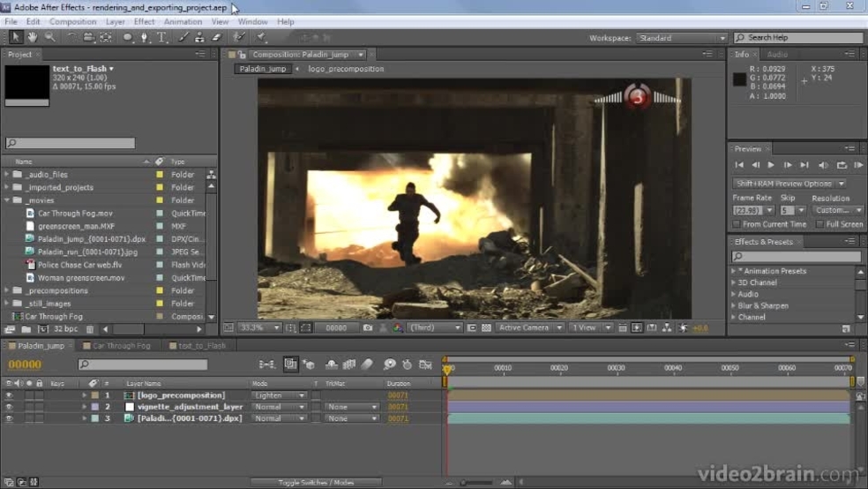Select the Hand tool
The height and width of the screenshot is (489, 868).
33,37
